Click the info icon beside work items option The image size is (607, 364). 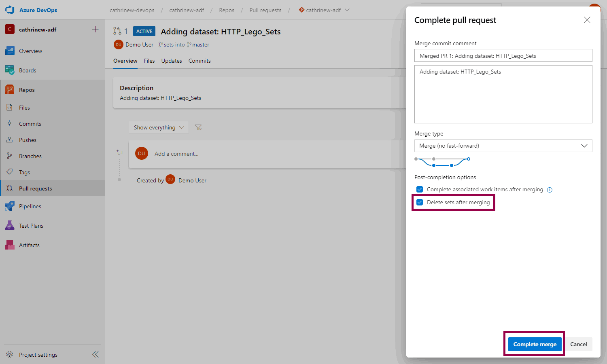(550, 190)
